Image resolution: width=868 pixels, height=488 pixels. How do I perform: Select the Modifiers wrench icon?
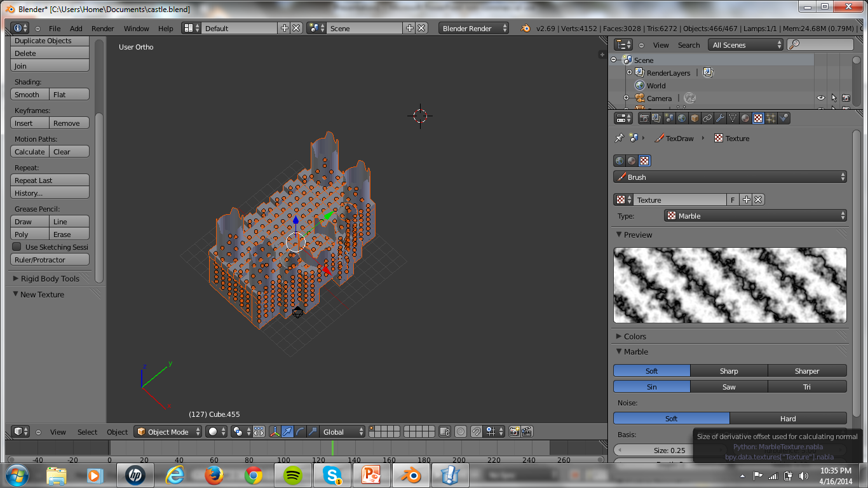(720, 118)
